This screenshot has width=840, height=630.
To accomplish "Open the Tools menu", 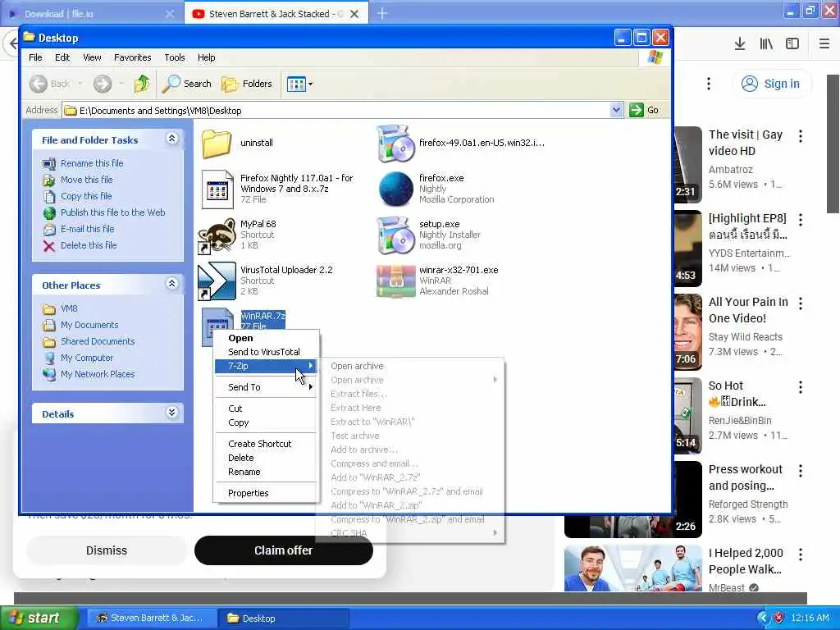I will [x=174, y=57].
